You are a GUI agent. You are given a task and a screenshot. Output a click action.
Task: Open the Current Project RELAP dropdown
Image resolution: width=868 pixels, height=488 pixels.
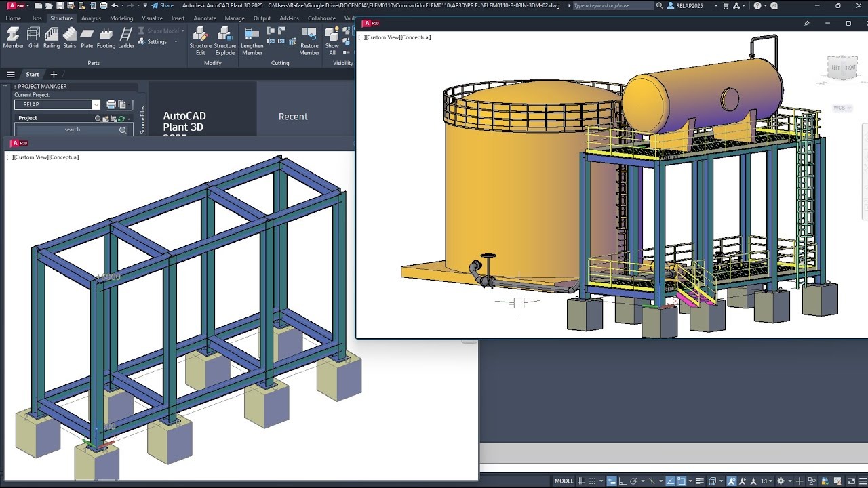pos(96,104)
